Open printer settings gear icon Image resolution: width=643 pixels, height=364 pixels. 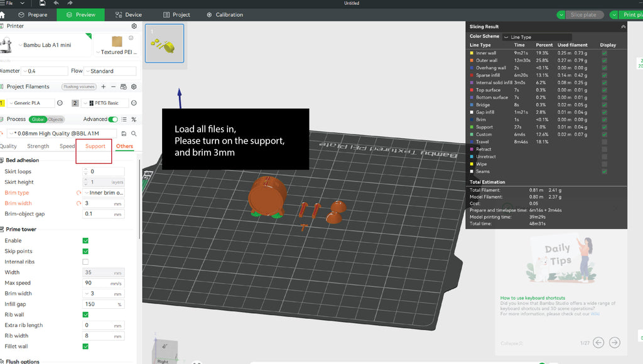[x=134, y=26]
